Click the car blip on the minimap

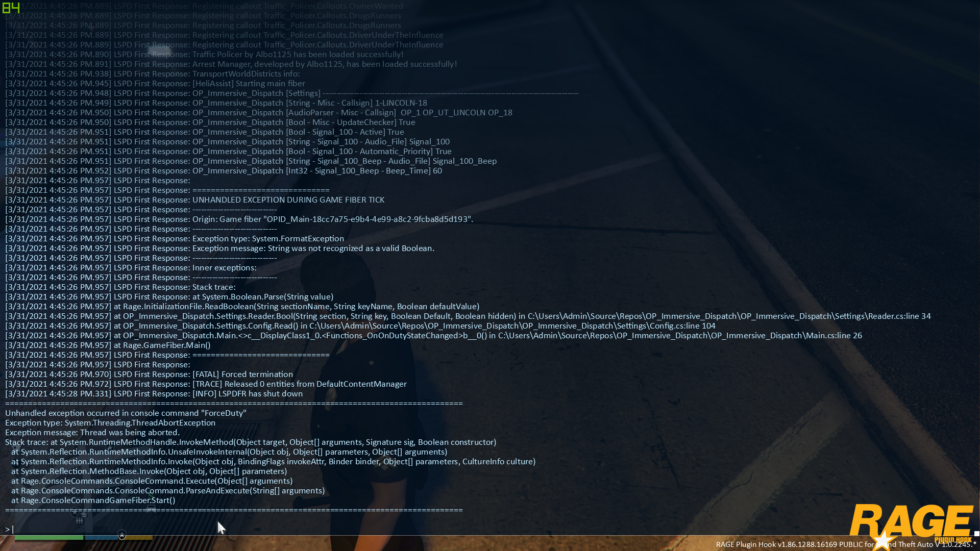coord(151,509)
